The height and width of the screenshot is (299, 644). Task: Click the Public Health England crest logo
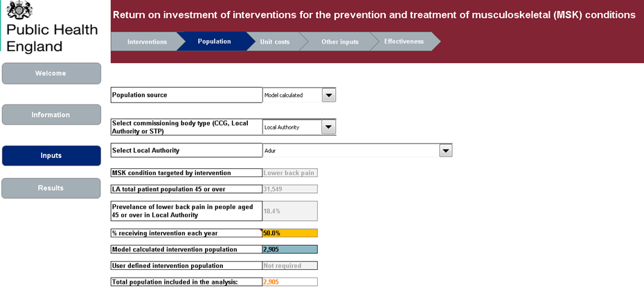click(x=19, y=9)
